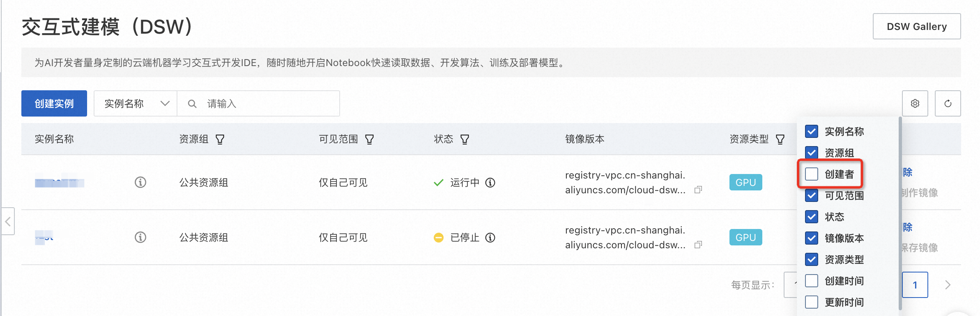Open the 实例名称 search type dropdown
Viewport: 980px width, 316px height.
coord(136,103)
